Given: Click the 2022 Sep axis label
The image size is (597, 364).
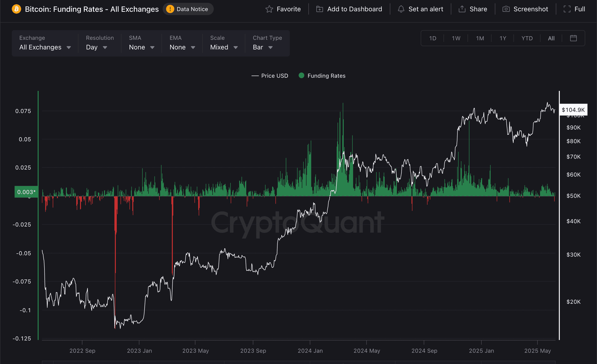Looking at the screenshot, I should click(x=82, y=351).
